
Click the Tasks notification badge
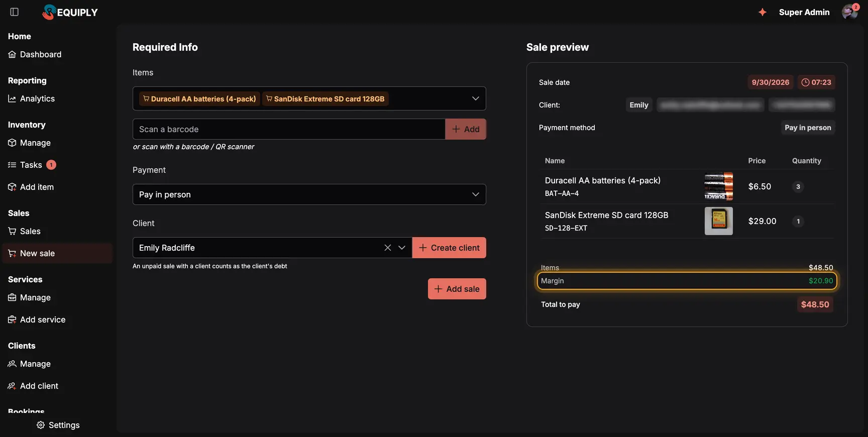[x=51, y=165]
